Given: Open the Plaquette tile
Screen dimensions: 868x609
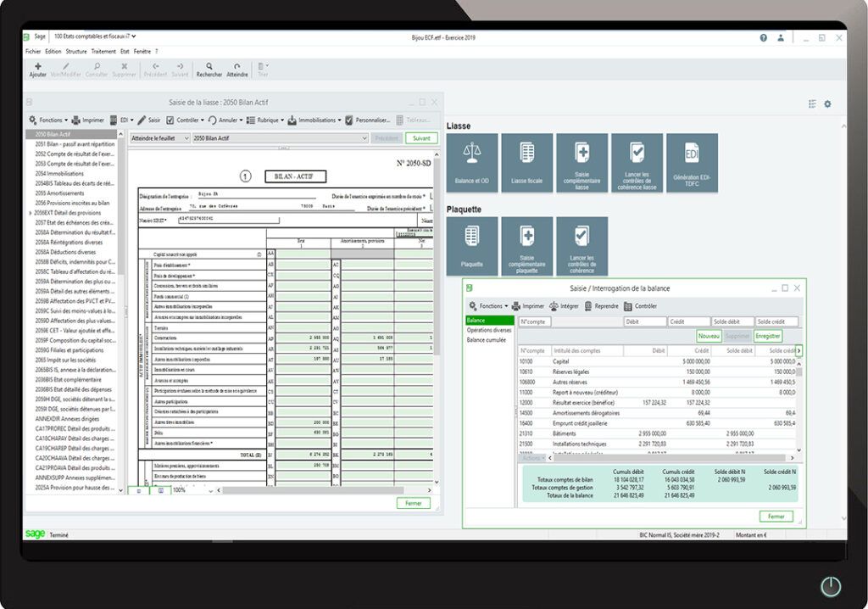Looking at the screenshot, I should pyautogui.click(x=472, y=246).
